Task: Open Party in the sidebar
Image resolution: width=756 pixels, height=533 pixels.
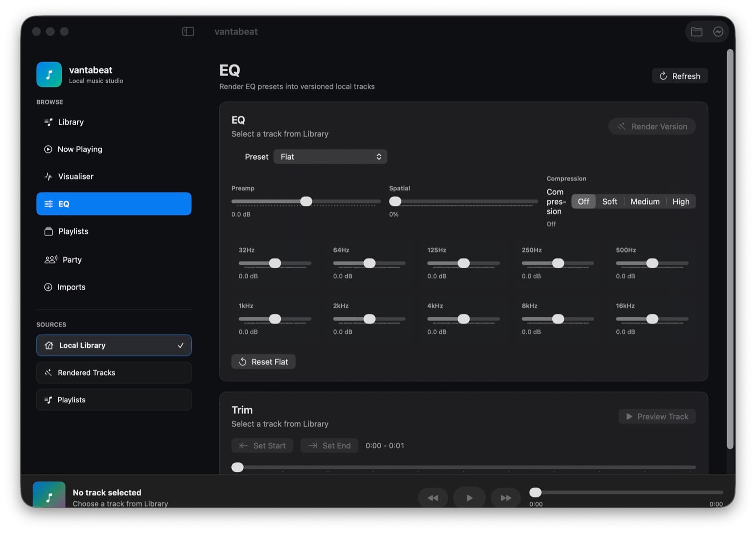Action: [114, 259]
